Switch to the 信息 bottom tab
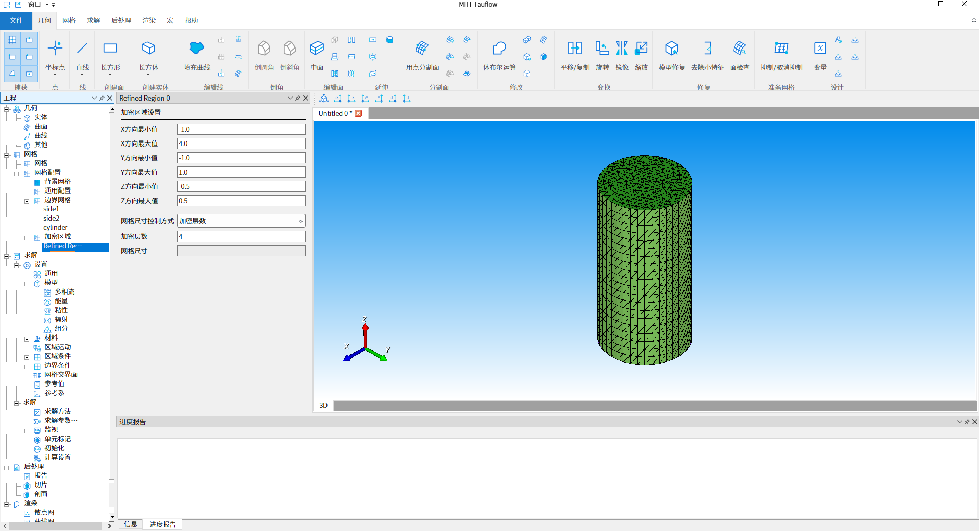 click(x=131, y=524)
